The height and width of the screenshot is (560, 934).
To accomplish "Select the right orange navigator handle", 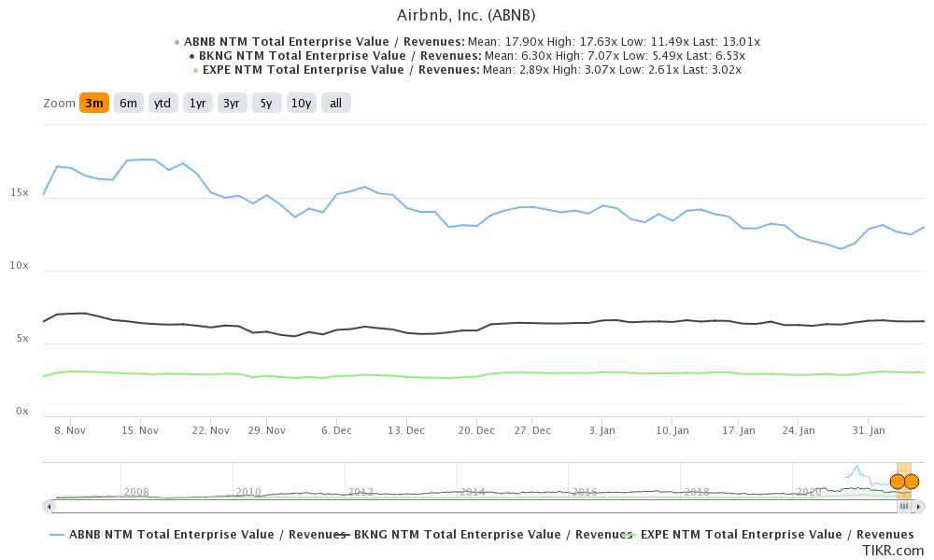I will click(x=911, y=481).
